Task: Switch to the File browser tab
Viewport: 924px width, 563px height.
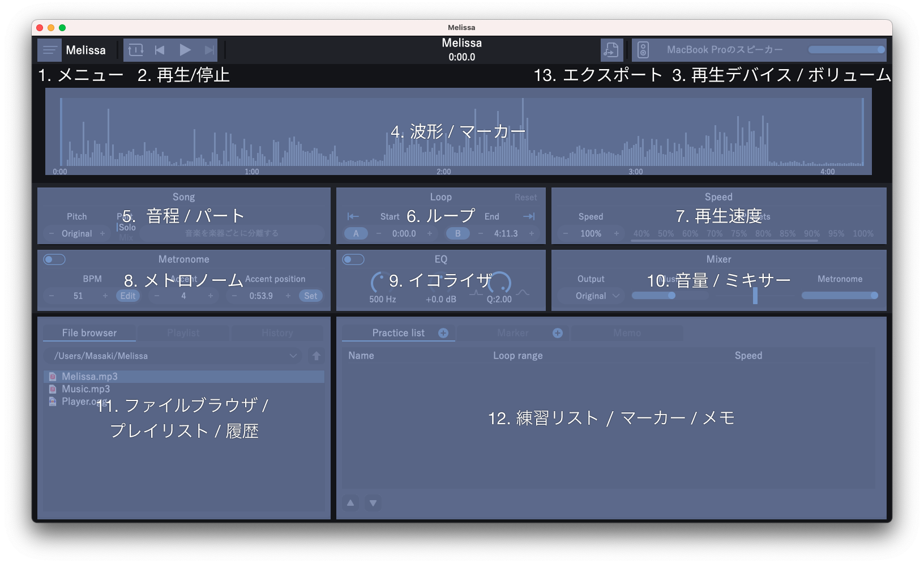Action: pos(89,333)
